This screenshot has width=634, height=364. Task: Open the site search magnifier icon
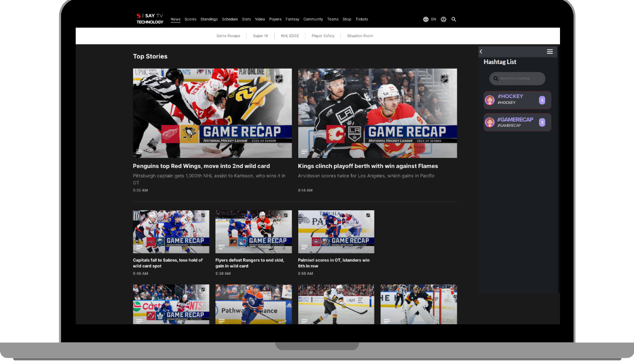tap(454, 19)
